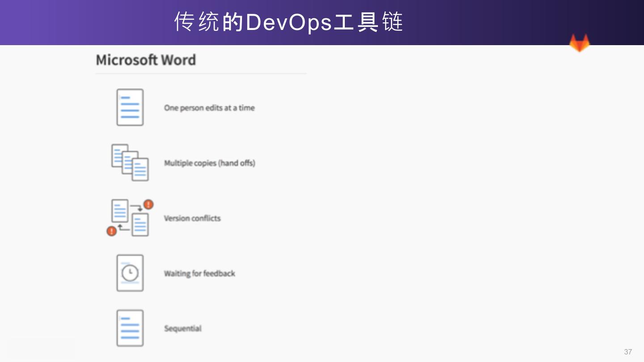Click the "Multiple copies (hand offs)" label
644x362 pixels.
[x=209, y=163]
